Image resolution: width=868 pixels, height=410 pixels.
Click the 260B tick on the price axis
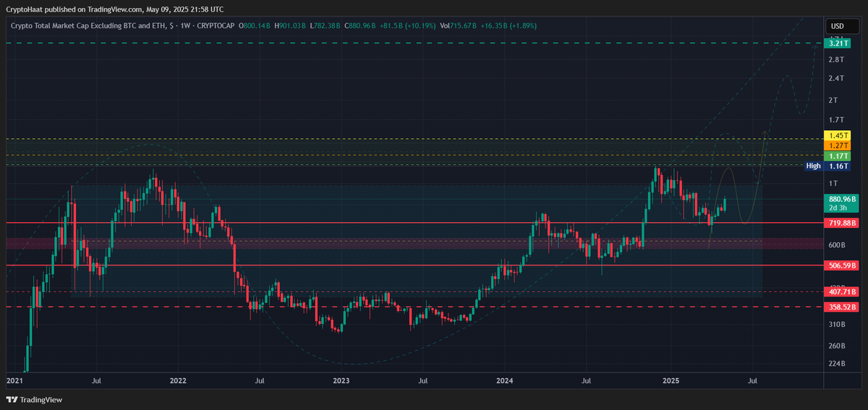pyautogui.click(x=838, y=346)
